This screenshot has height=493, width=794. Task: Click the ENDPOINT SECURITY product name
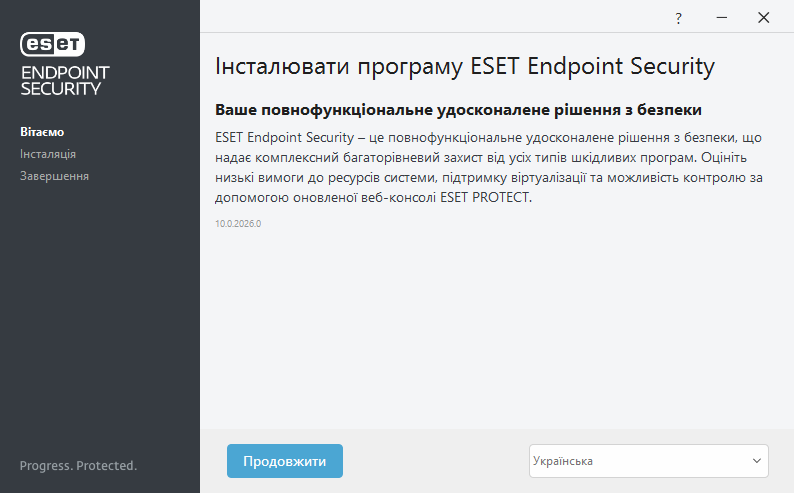64,80
